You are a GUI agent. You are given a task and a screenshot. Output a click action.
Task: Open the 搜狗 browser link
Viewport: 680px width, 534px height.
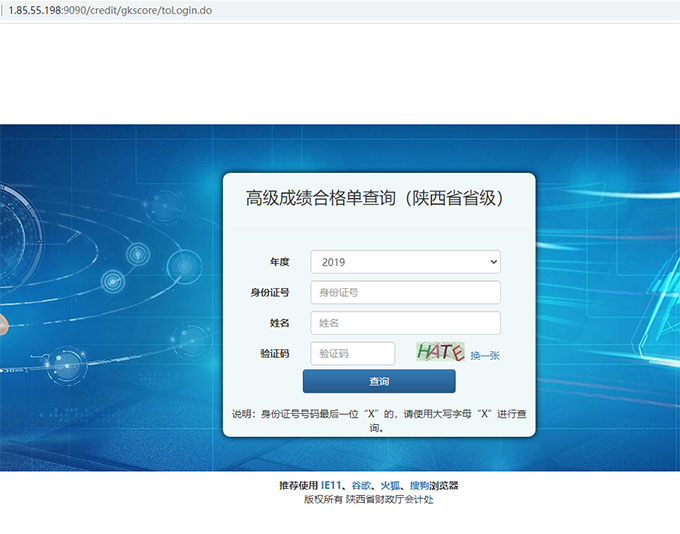(419, 485)
